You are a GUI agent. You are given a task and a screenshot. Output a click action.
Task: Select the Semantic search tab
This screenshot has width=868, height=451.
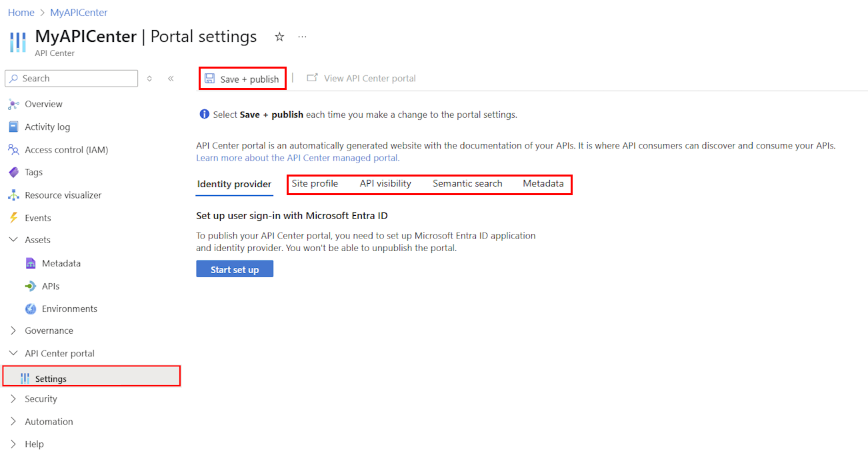[x=467, y=184]
